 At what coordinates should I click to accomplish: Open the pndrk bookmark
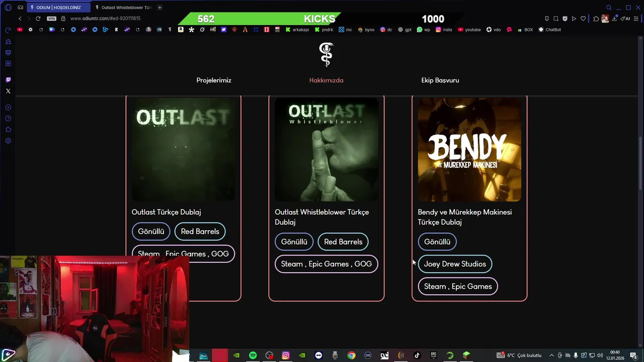click(324, 30)
